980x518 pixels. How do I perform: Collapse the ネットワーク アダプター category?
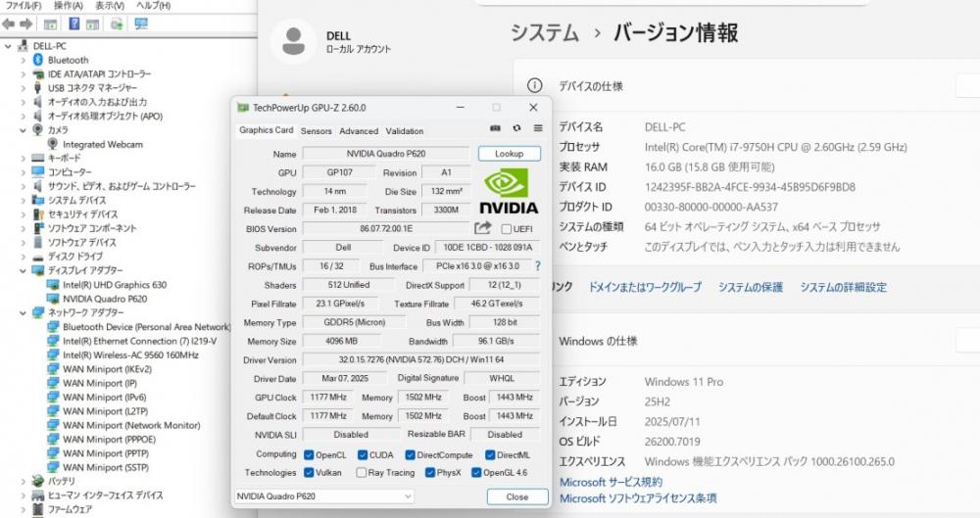click(x=24, y=312)
